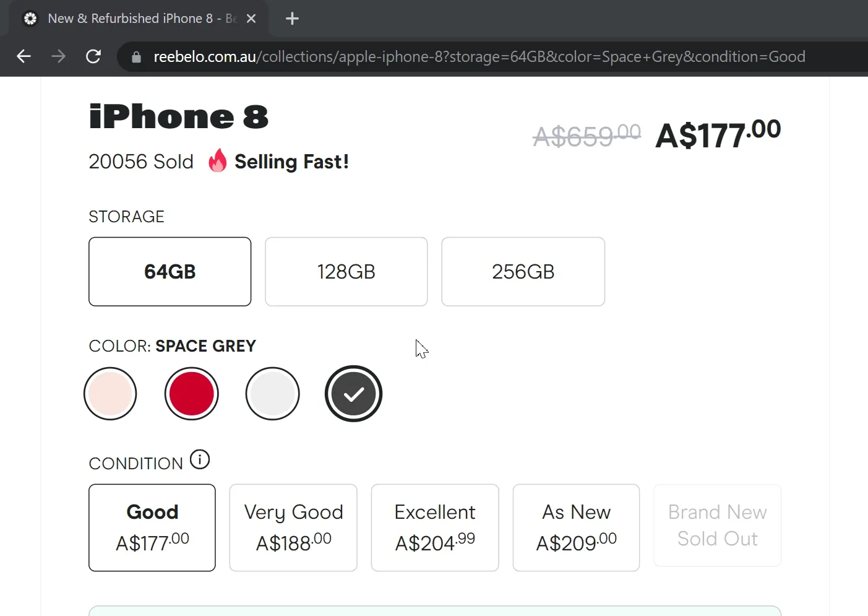Click the back navigation arrow
Screen dimensions: 868x616
pyautogui.click(x=24, y=56)
